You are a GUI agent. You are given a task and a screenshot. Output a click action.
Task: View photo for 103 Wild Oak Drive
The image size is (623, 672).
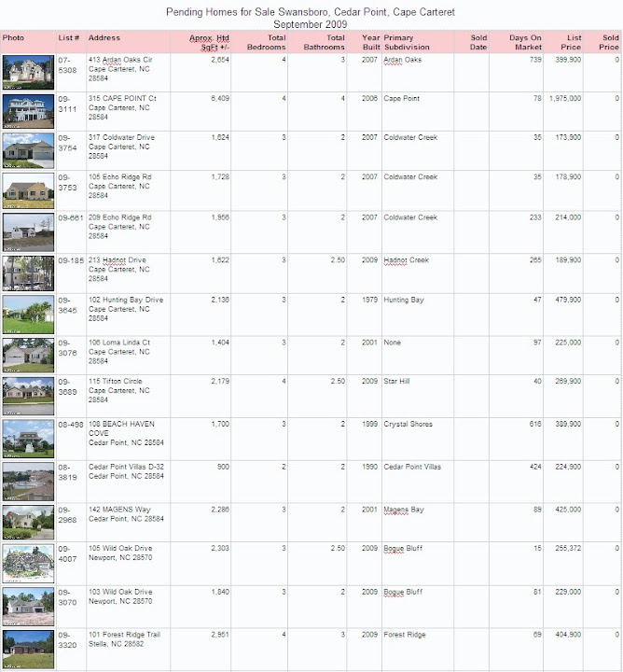coord(28,607)
